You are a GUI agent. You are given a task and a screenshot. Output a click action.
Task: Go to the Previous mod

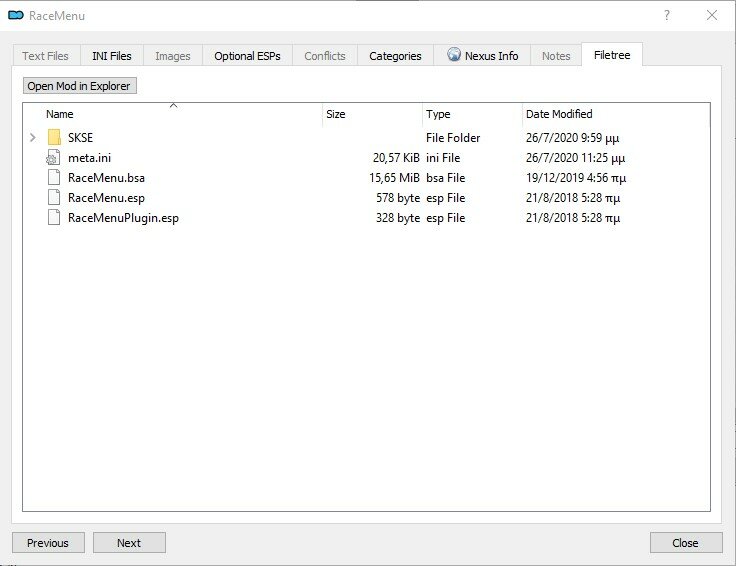(x=48, y=543)
